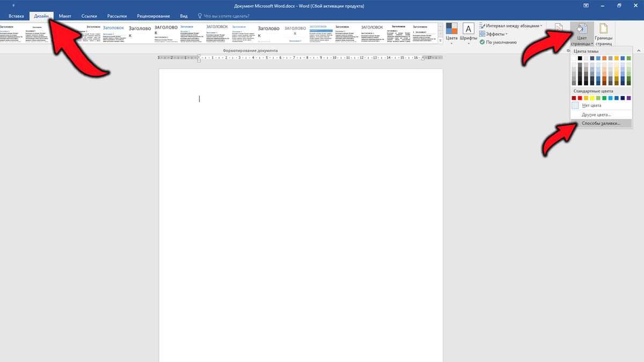Pick the red standard color swatch
The width and height of the screenshot is (644, 362).
coord(580,98)
